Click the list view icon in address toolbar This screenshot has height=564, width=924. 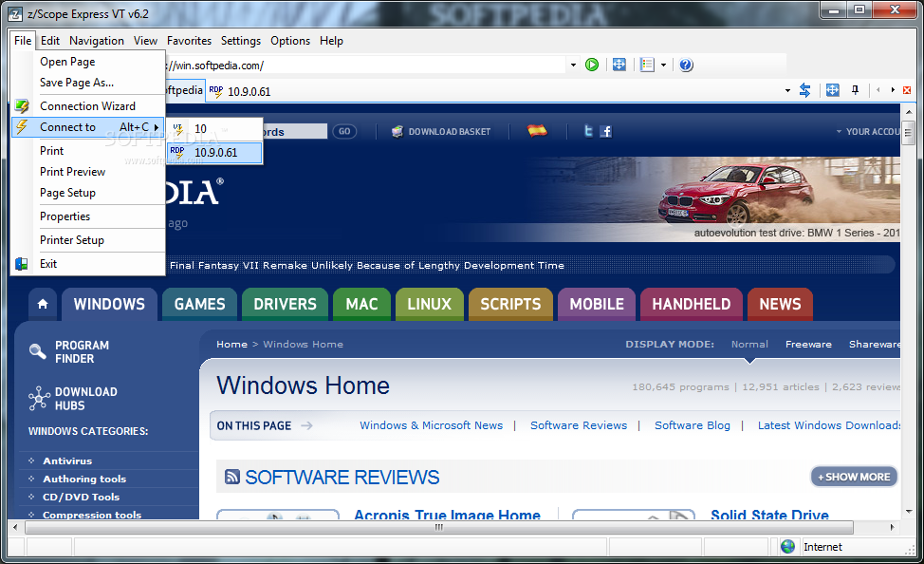pyautogui.click(x=647, y=65)
